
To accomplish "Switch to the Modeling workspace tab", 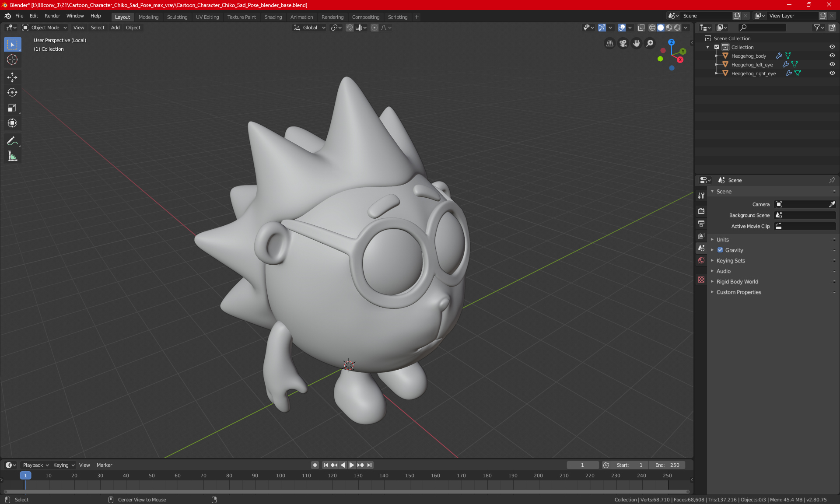I will click(148, 17).
